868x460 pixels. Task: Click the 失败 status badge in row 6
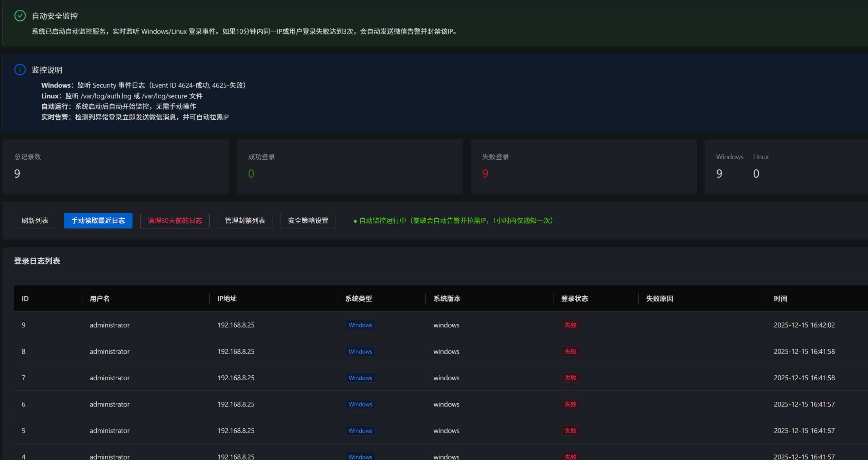[570, 404]
